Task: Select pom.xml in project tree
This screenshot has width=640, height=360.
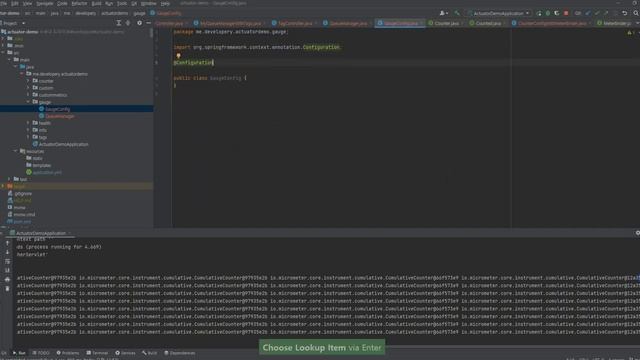Action: point(22,222)
